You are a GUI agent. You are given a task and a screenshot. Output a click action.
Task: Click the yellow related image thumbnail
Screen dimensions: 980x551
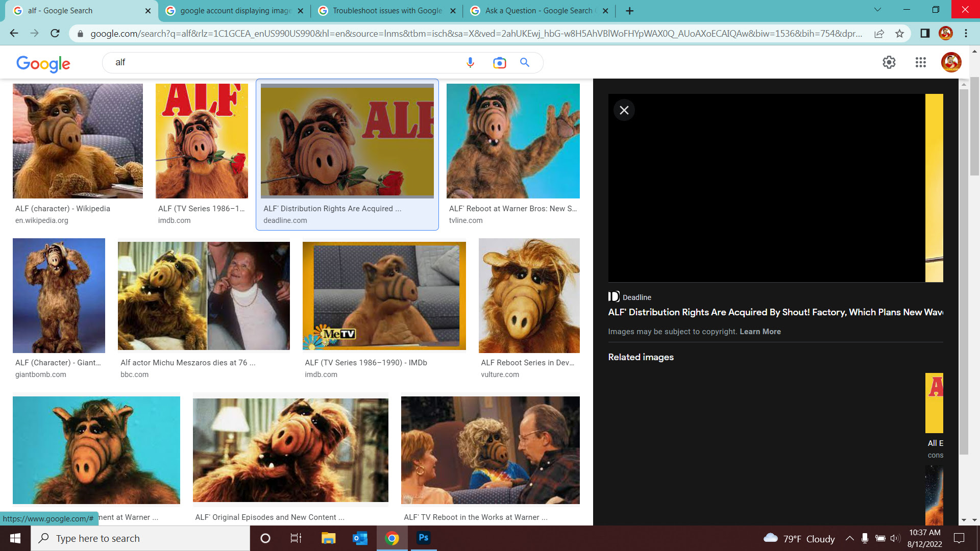tap(934, 403)
